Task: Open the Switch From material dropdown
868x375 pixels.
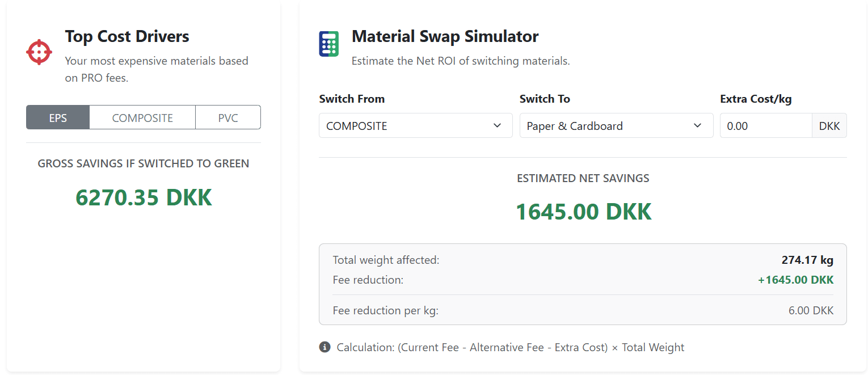Action: click(x=415, y=125)
